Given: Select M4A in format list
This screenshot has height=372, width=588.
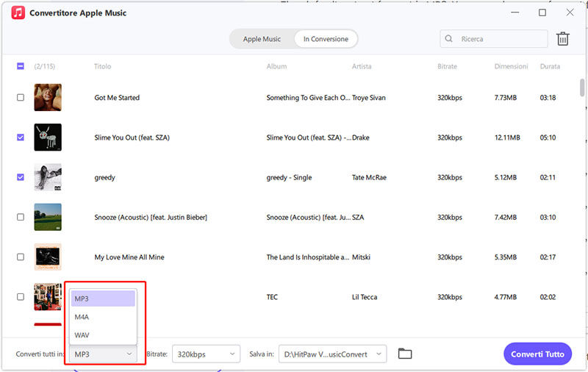Looking at the screenshot, I should tap(103, 317).
